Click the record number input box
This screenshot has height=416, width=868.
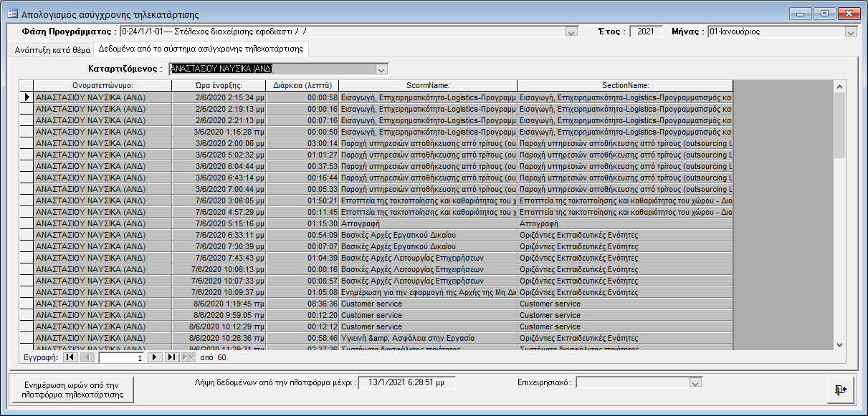pyautogui.click(x=122, y=357)
